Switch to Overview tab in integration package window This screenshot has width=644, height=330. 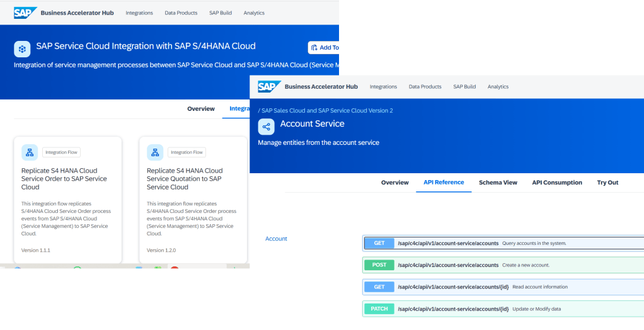point(201,109)
